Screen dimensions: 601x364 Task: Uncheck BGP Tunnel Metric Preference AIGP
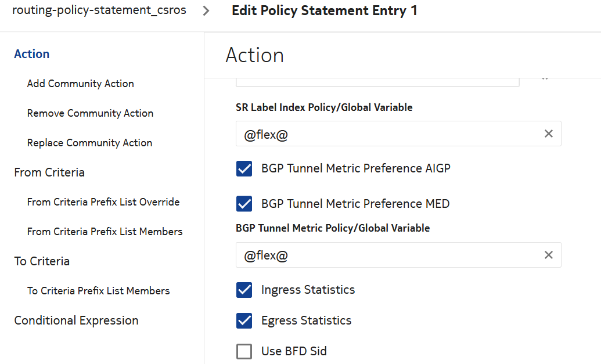click(244, 169)
